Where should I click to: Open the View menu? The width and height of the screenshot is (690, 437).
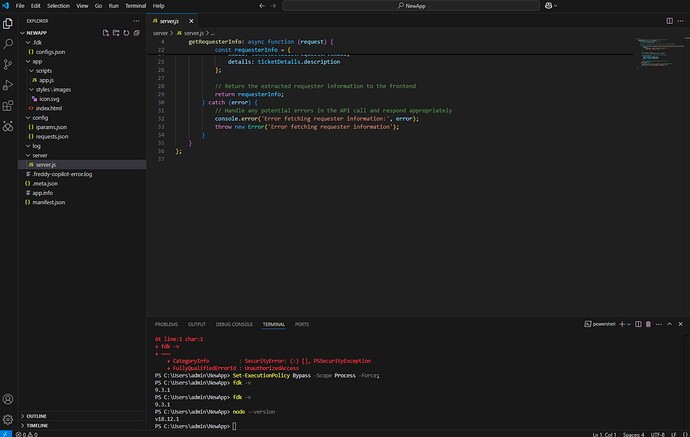tap(82, 6)
